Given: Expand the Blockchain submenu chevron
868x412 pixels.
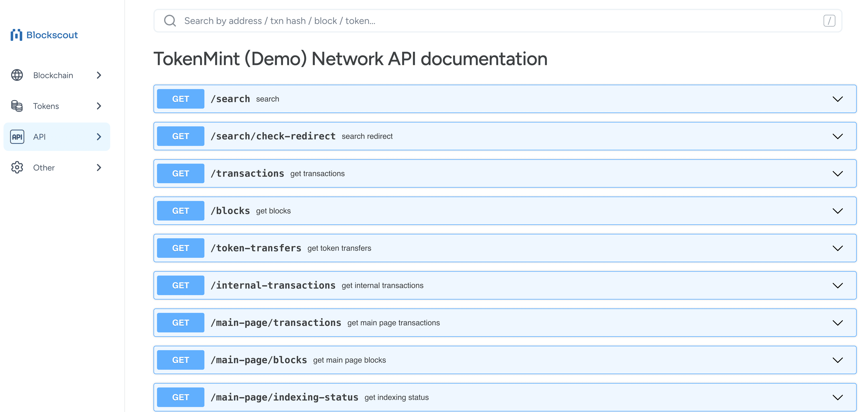Looking at the screenshot, I should (99, 75).
